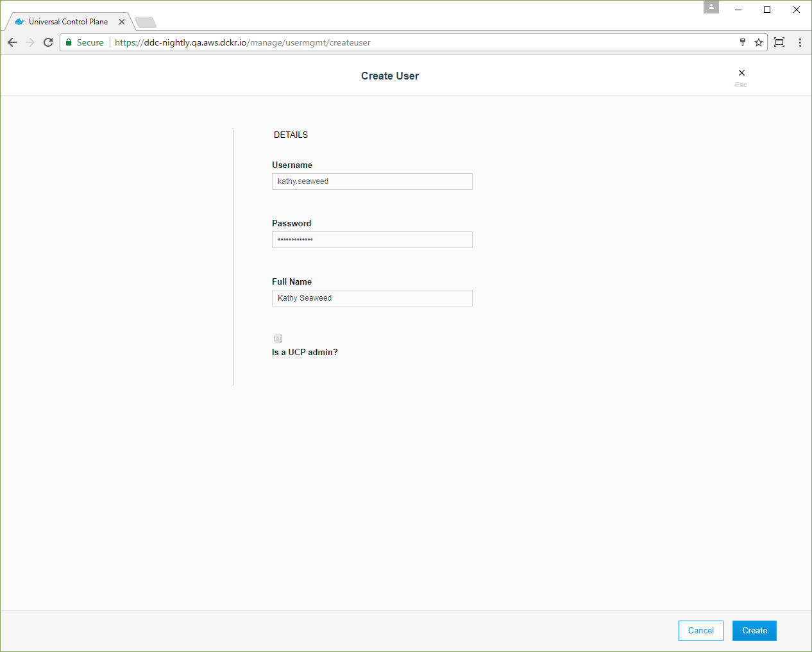Close the Universal Control Plane tab

(122, 22)
